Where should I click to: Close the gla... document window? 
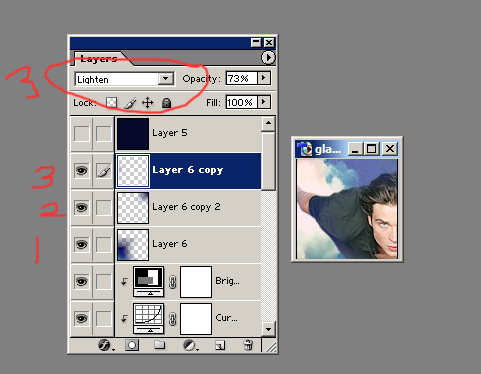coord(389,149)
